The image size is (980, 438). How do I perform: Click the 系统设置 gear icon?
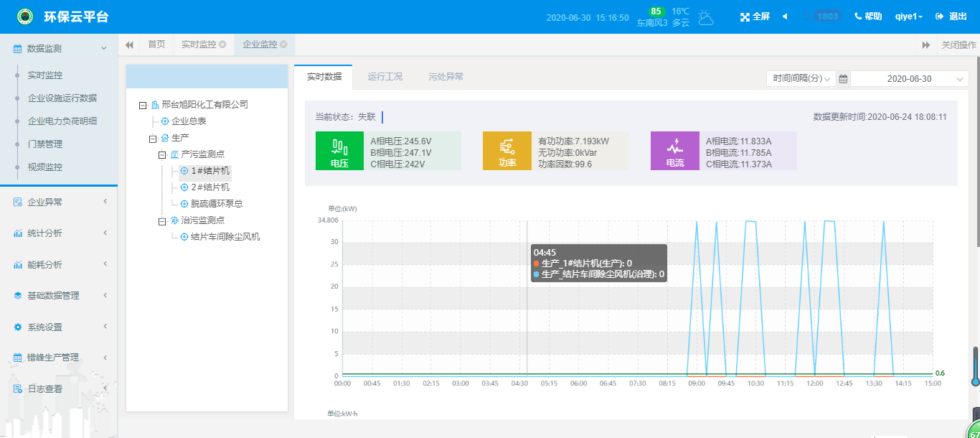(x=18, y=327)
